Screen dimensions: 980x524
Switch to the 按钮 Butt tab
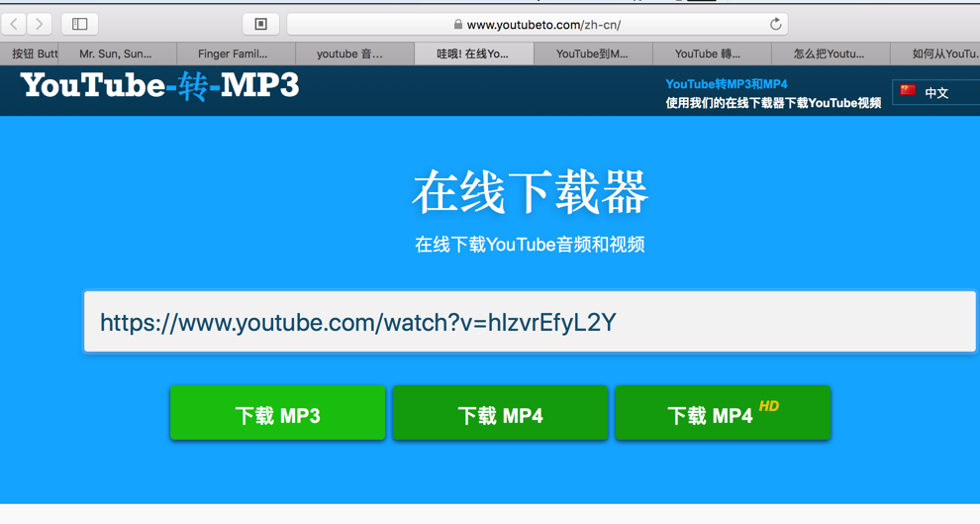point(30,53)
